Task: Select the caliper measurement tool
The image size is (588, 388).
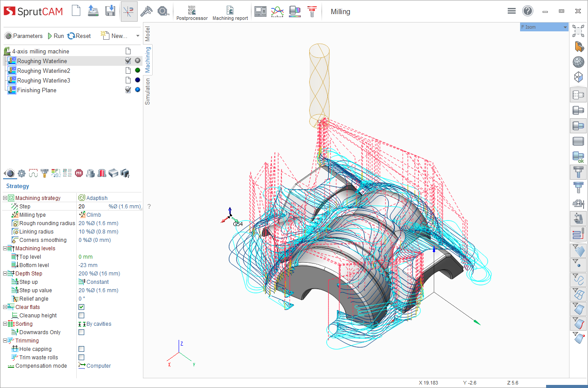Action: click(x=146, y=11)
